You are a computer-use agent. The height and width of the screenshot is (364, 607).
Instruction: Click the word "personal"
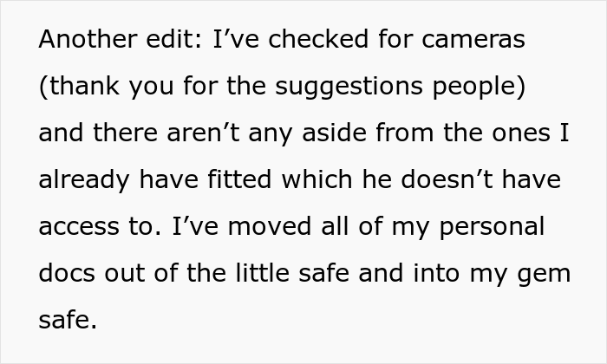pyautogui.click(x=492, y=227)
